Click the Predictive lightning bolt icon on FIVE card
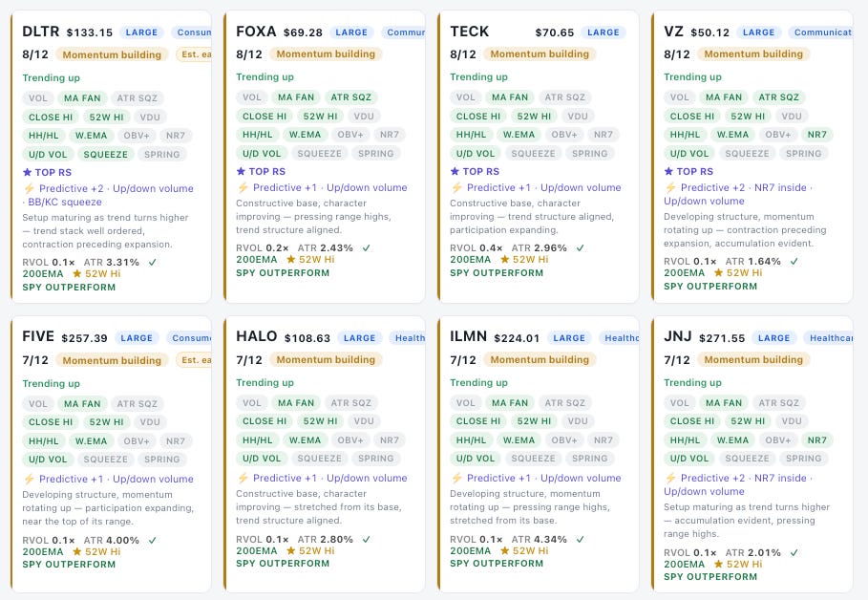Viewport: 868px width, 600px height. [x=29, y=479]
